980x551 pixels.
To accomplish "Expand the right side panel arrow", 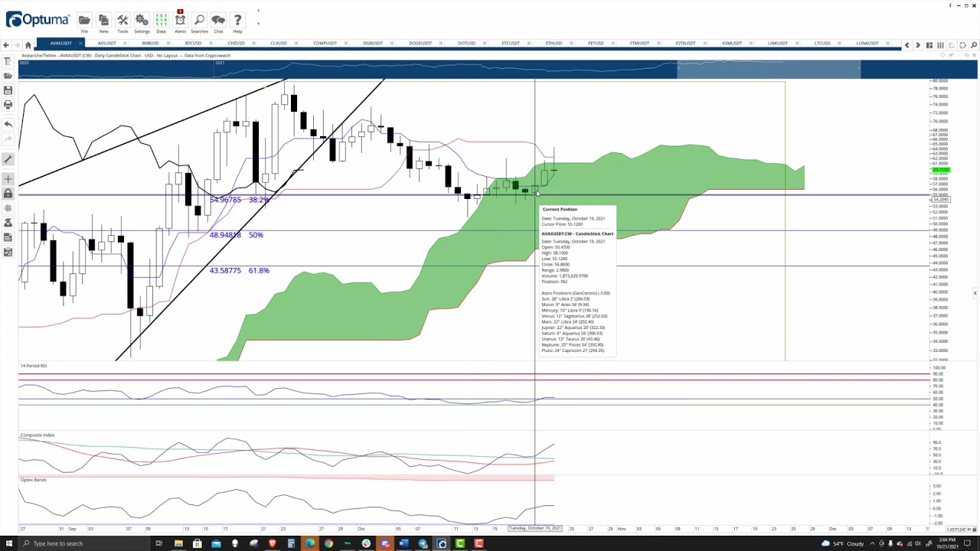I will (975, 293).
